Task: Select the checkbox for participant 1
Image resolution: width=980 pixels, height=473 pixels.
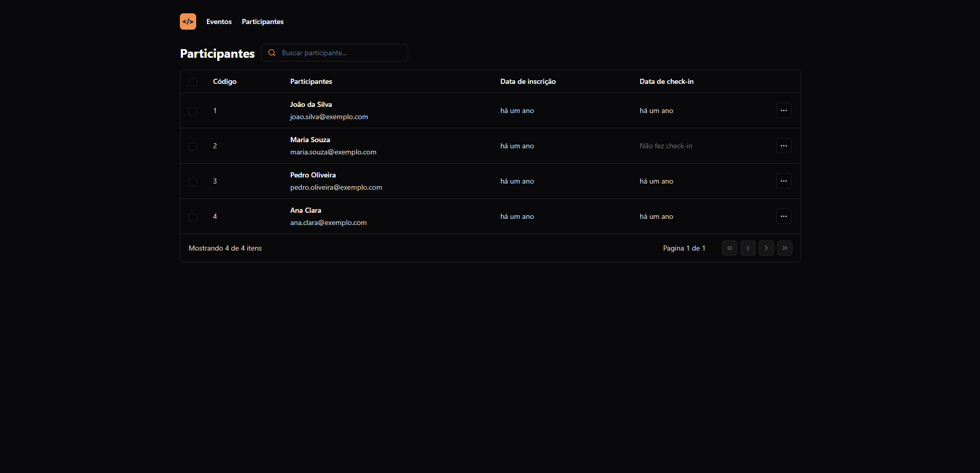Action: pyautogui.click(x=193, y=111)
